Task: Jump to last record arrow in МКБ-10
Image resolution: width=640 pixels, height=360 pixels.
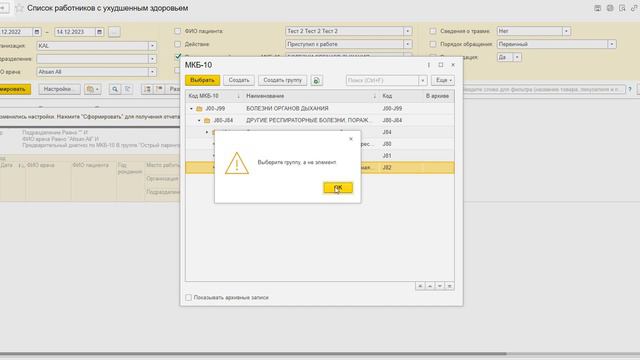Action: click(x=449, y=286)
